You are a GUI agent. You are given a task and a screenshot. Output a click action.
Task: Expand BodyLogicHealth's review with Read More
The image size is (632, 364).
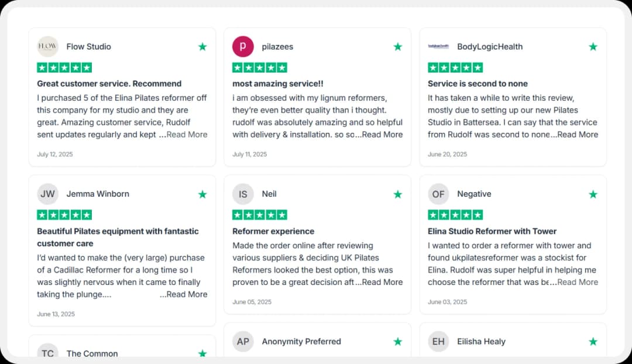pos(578,134)
